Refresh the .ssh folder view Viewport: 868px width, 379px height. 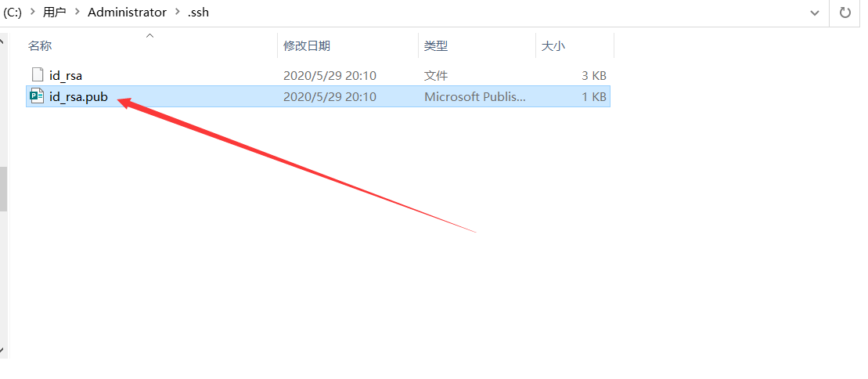[x=845, y=13]
